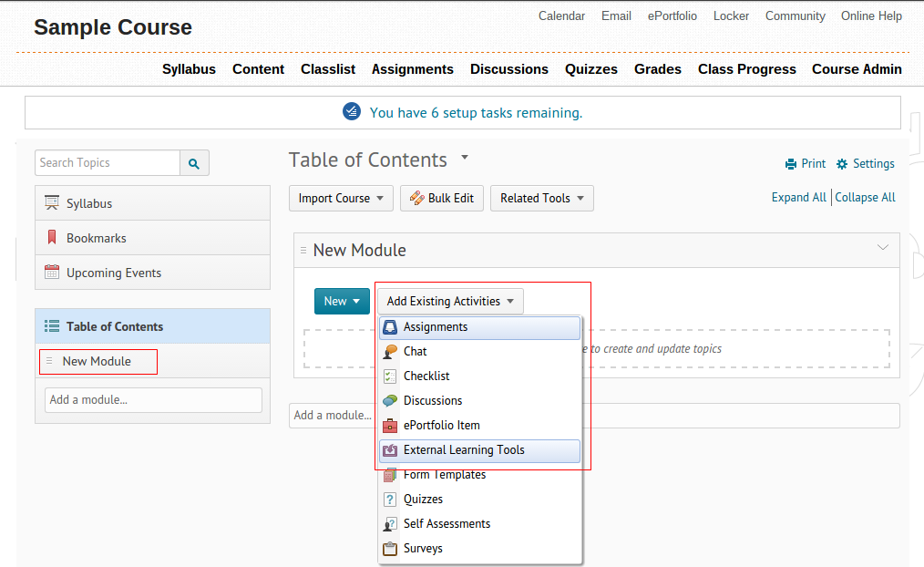Click the printer icon next to Print

(x=791, y=164)
